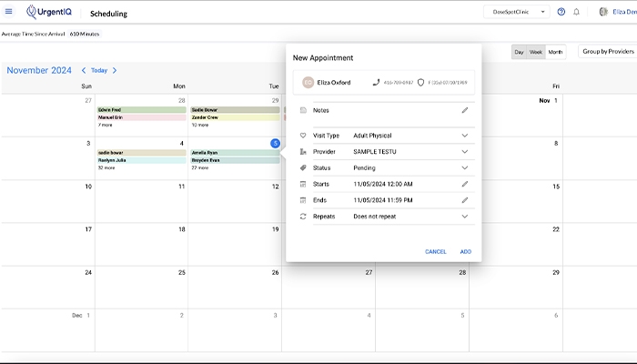Screen dimensions: 637x364
Task: Click the end time 11/05/2024 11:59 PM
Action: pos(383,200)
